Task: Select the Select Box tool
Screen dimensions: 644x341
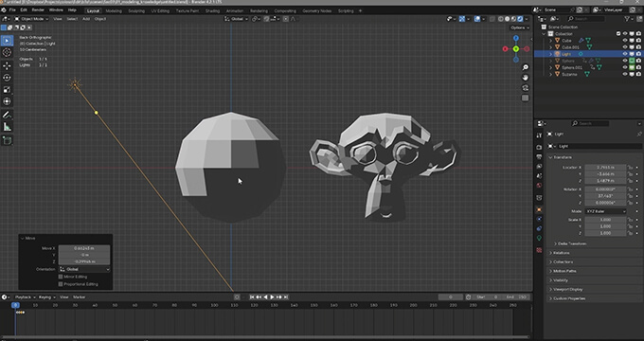Action: pyautogui.click(x=7, y=41)
